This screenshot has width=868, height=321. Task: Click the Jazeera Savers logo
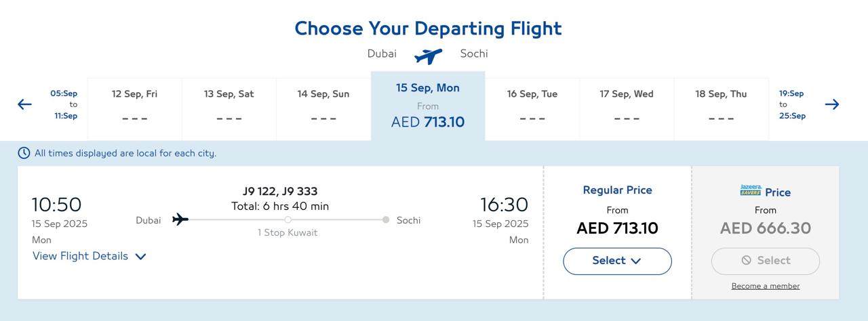click(751, 191)
